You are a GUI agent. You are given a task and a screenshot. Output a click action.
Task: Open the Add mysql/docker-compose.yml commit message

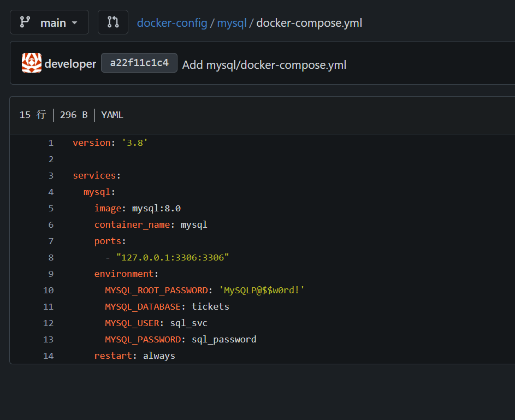click(264, 65)
